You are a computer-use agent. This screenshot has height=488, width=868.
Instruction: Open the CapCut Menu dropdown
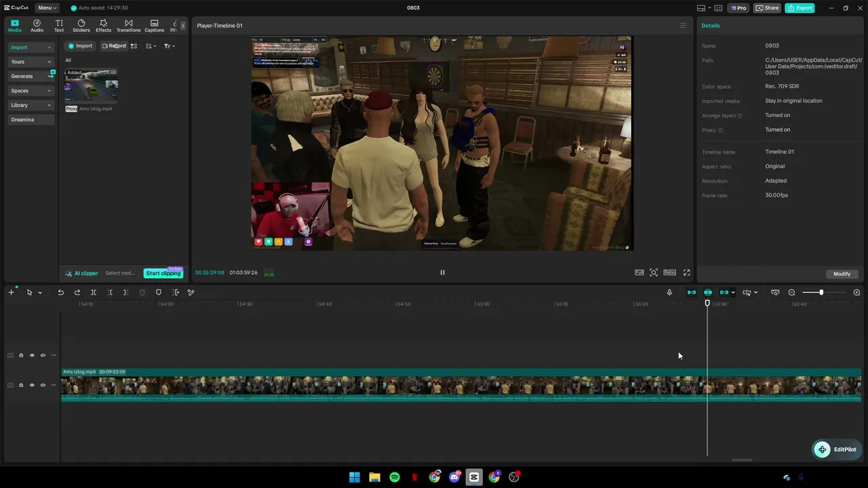(47, 8)
